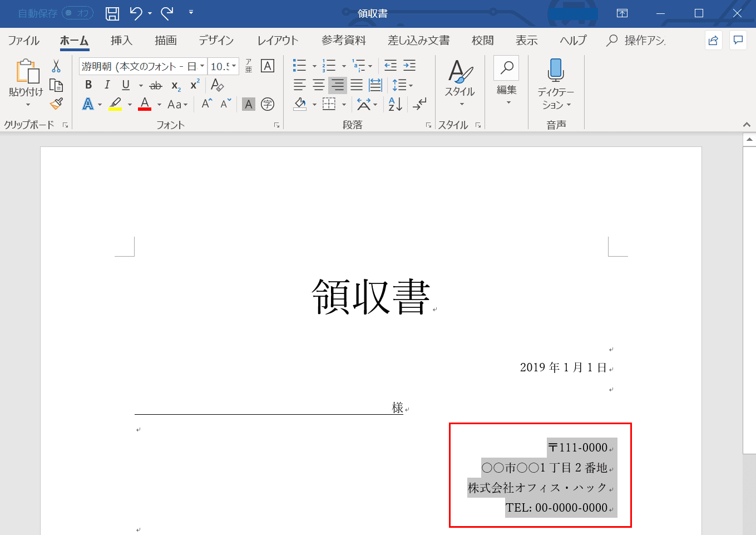Switch to the 描画 tab
The width and height of the screenshot is (756, 535).
coord(166,40)
